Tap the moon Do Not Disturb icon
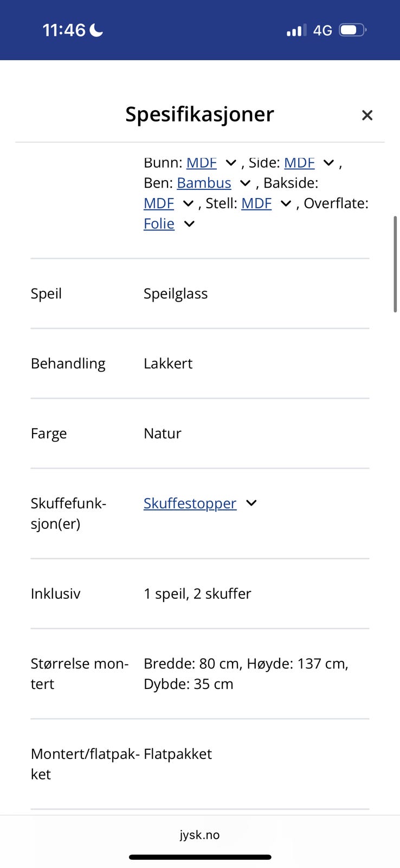 96,30
